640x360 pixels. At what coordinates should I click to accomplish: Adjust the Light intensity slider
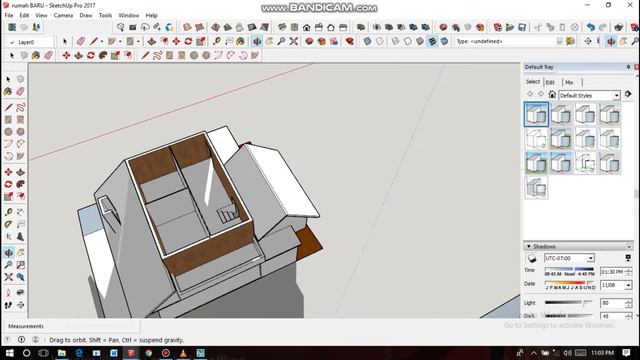[569, 302]
